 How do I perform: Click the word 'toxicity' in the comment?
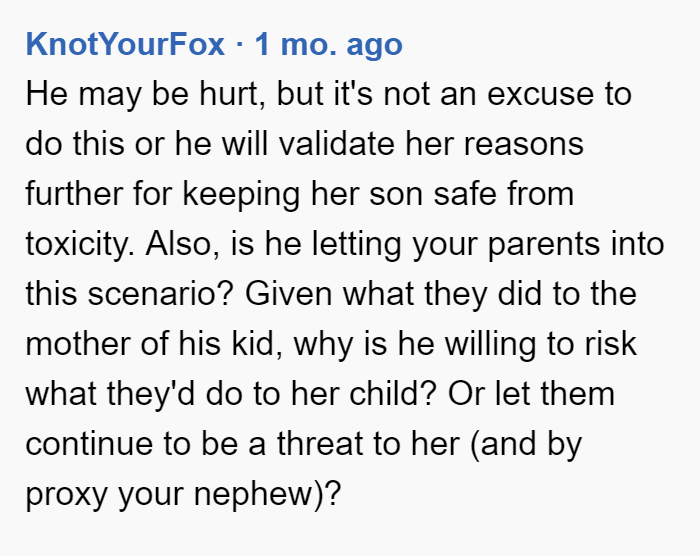click(79, 244)
